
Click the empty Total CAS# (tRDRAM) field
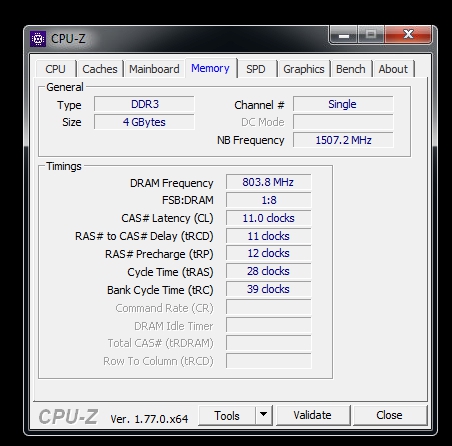click(x=269, y=343)
